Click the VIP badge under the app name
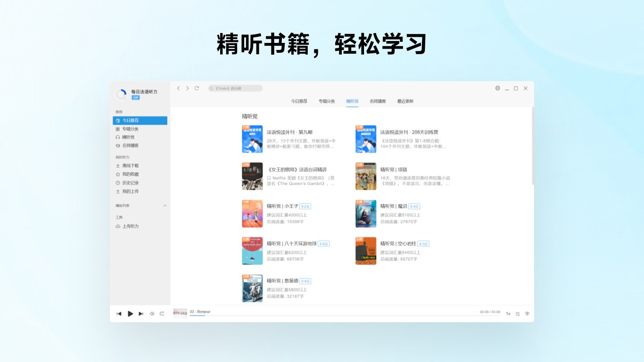 136,98
